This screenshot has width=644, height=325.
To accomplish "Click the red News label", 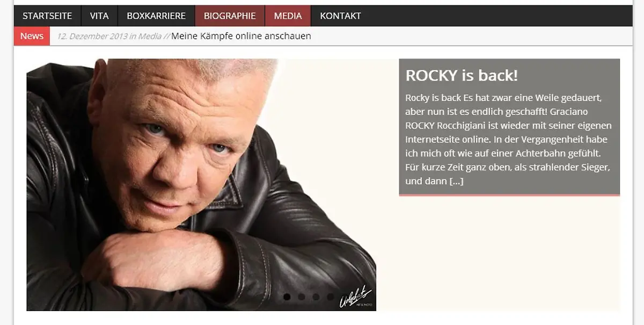I will point(32,36).
